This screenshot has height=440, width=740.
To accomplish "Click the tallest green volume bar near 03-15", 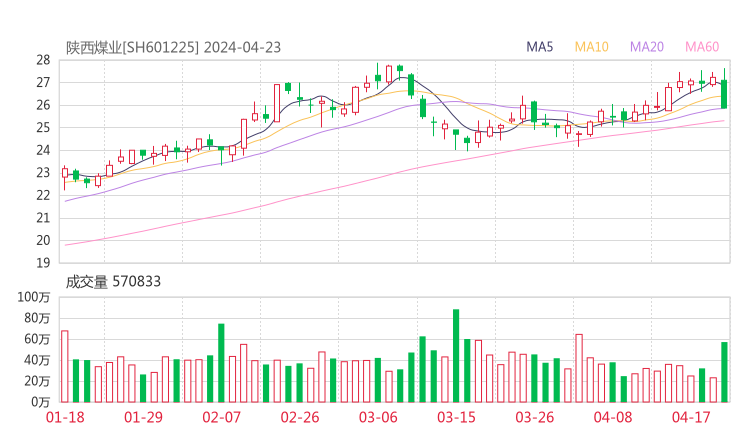I will coord(456,356).
